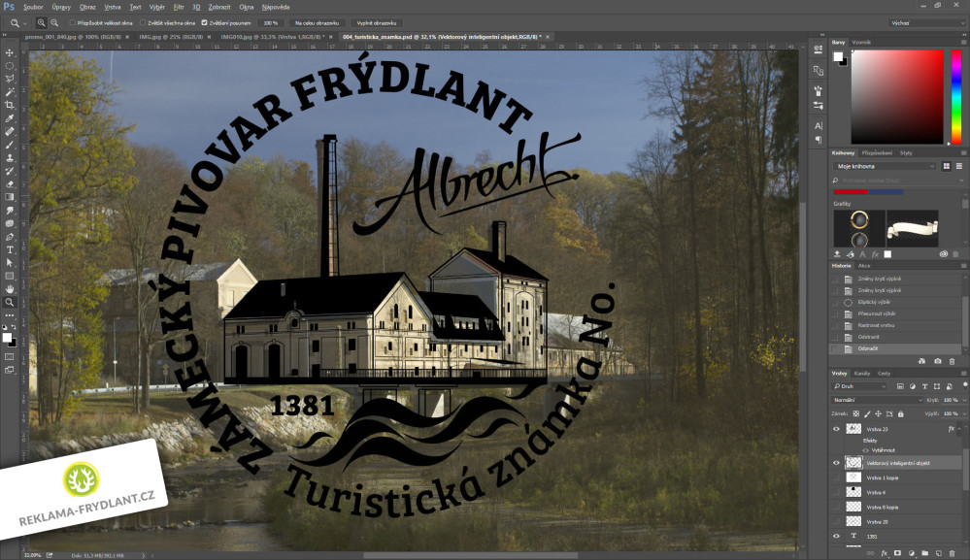
Task: Click the 'Vyplnit obrazovku' button
Action: [x=374, y=22]
